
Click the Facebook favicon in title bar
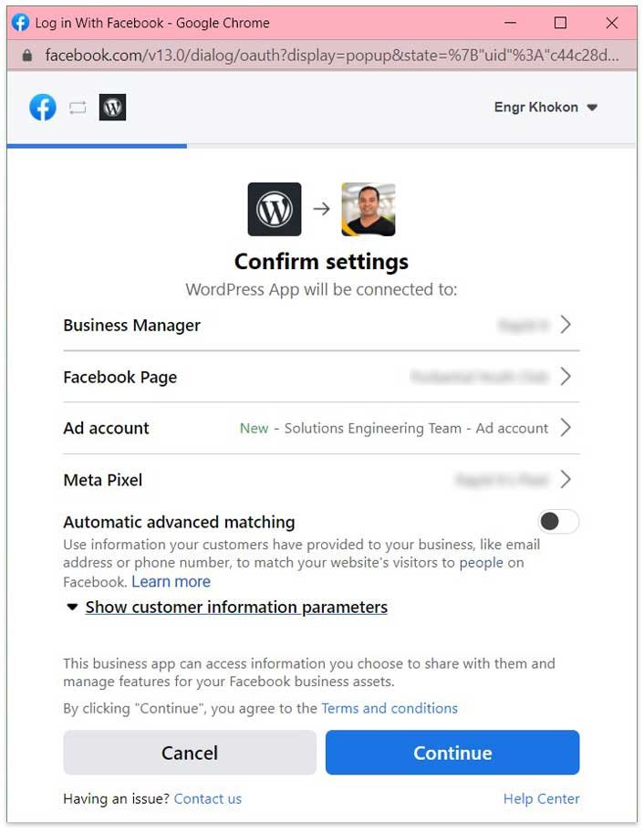[20, 23]
